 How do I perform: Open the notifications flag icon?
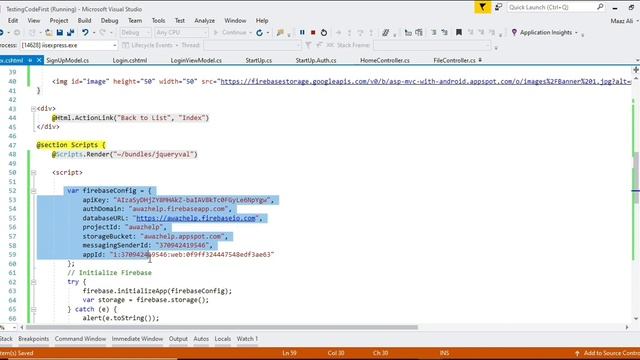pyautogui.click(x=482, y=7)
